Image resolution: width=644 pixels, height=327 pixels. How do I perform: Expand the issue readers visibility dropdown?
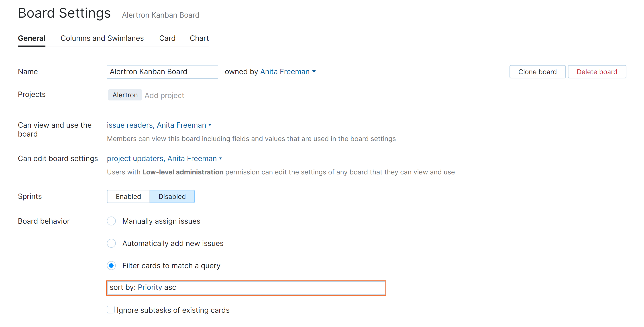(210, 125)
